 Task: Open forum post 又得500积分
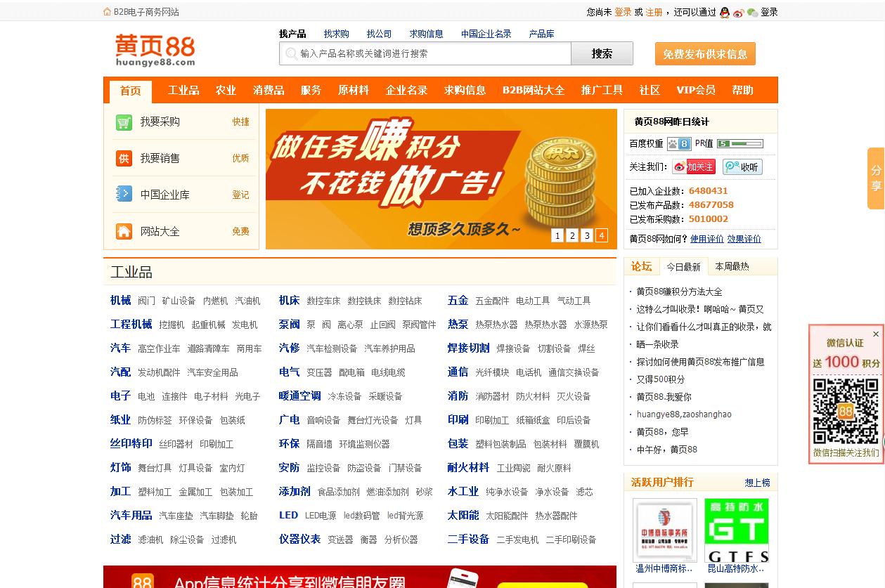pyautogui.click(x=661, y=379)
